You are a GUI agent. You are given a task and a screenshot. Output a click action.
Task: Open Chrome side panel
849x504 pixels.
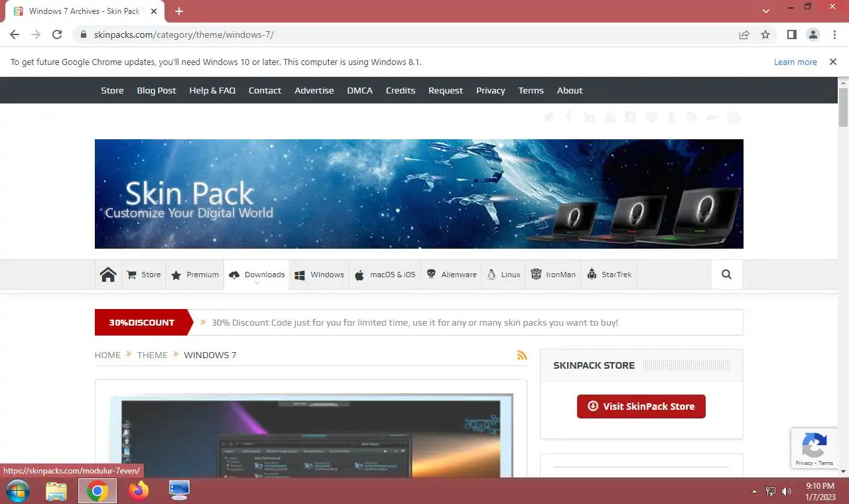791,34
